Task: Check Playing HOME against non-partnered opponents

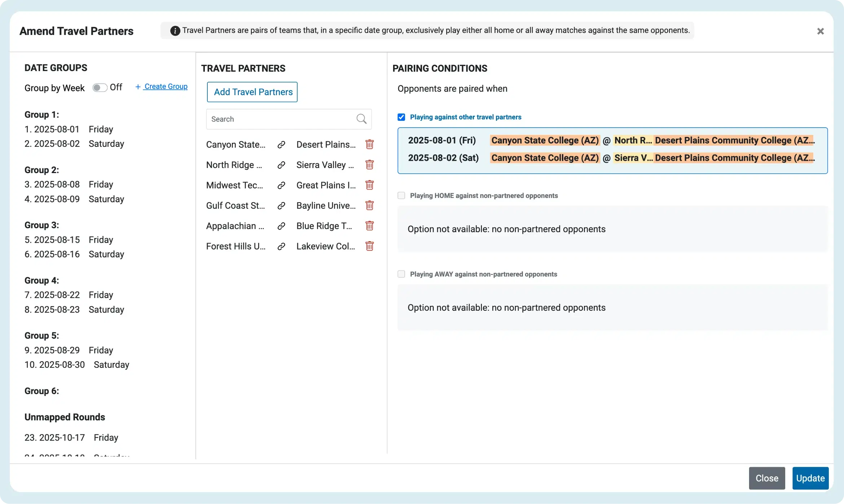Action: [x=401, y=195]
